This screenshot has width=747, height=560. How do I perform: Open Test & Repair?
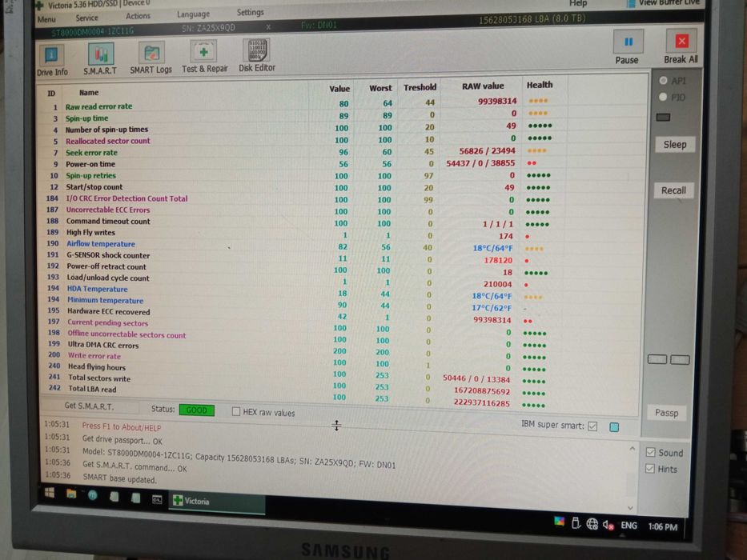pos(204,57)
